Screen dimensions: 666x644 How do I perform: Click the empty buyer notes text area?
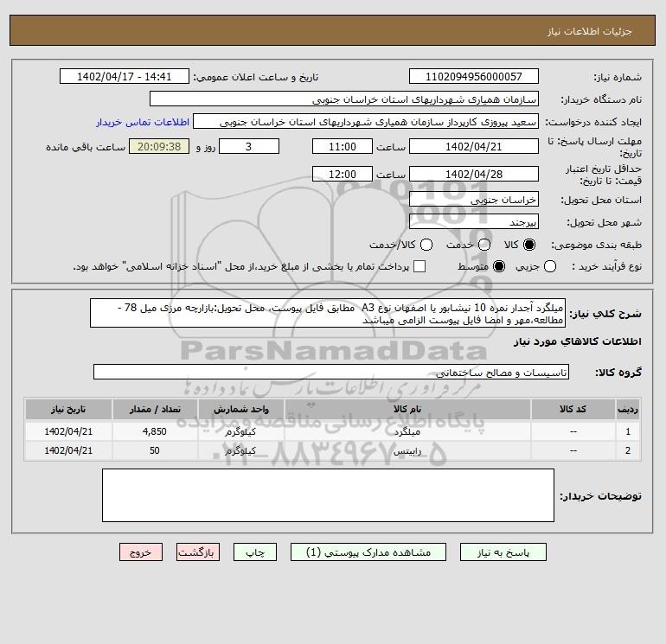(328, 495)
